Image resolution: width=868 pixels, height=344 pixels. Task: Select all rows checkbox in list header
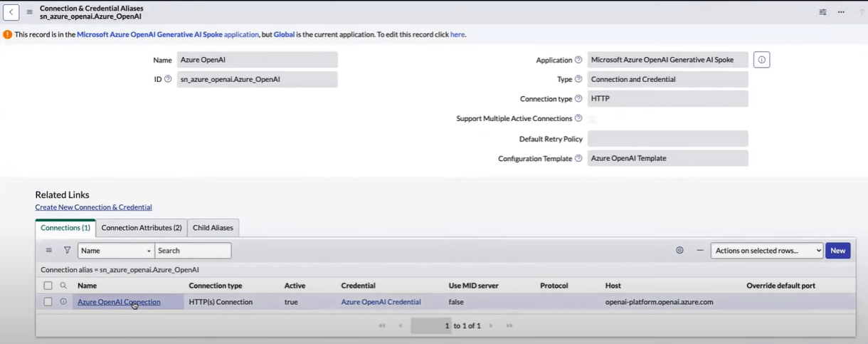[x=48, y=286]
